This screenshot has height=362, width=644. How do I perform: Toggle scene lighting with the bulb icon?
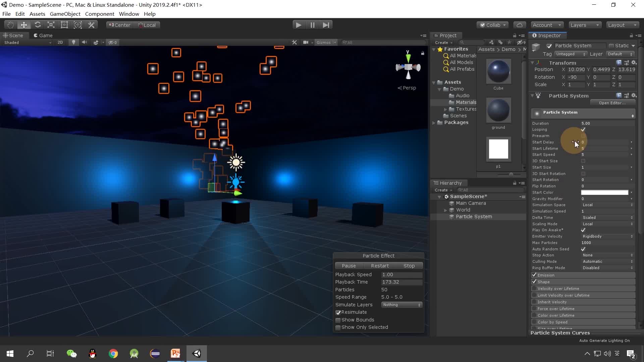[73, 42]
